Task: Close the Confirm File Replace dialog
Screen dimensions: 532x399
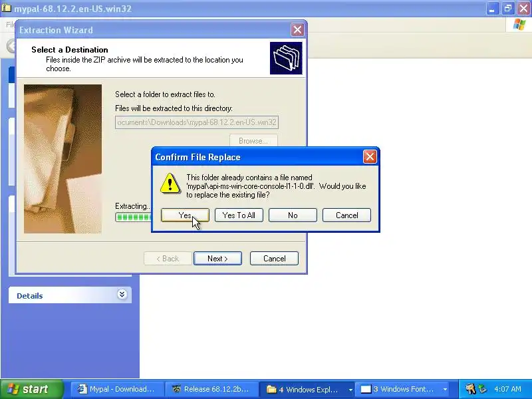Action: (x=370, y=157)
